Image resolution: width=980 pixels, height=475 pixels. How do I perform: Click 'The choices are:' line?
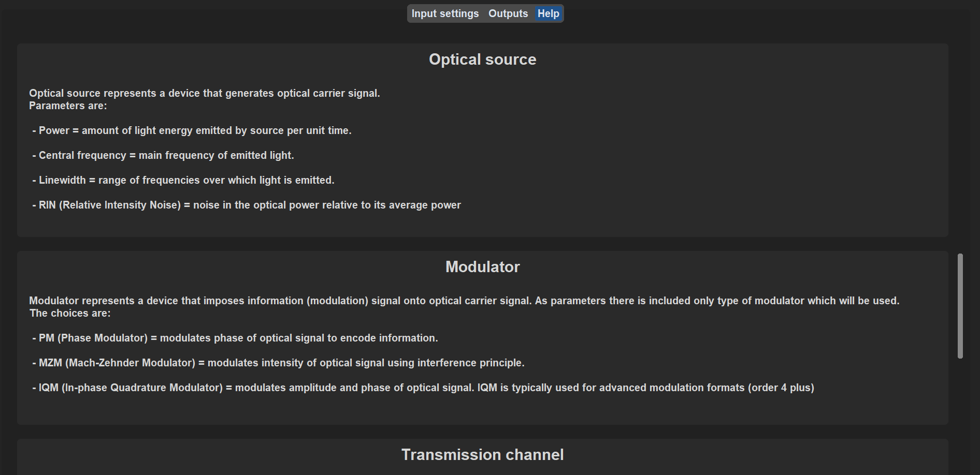(x=70, y=314)
